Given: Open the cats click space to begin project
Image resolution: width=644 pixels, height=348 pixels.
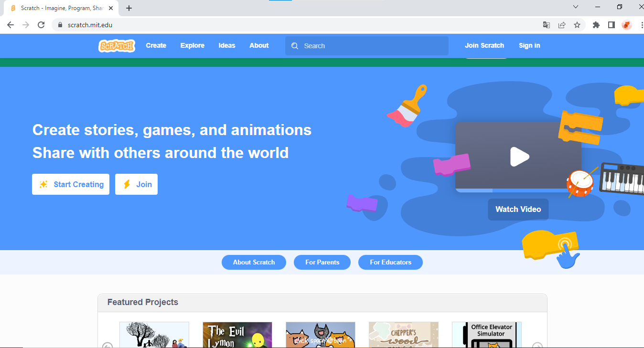Looking at the screenshot, I should 321,335.
